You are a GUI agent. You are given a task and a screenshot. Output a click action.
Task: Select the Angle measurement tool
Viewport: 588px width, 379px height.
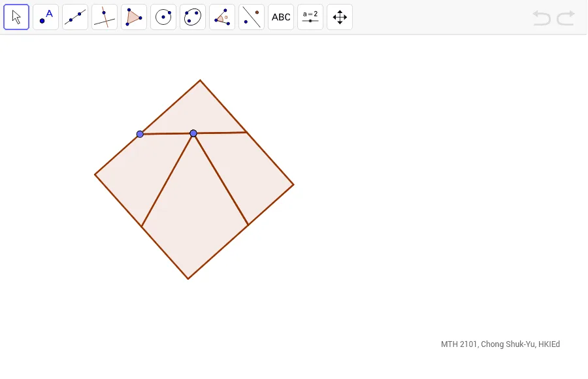point(222,17)
